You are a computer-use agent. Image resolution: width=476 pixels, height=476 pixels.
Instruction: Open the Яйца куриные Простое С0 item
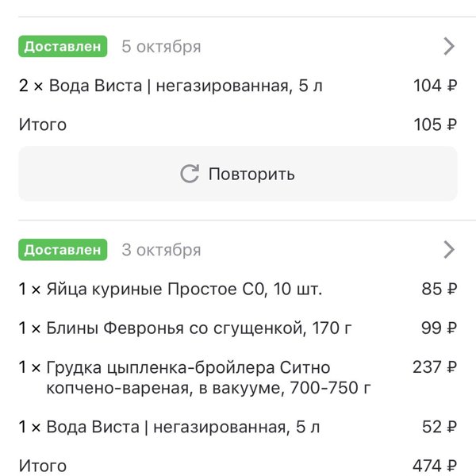click(171, 289)
